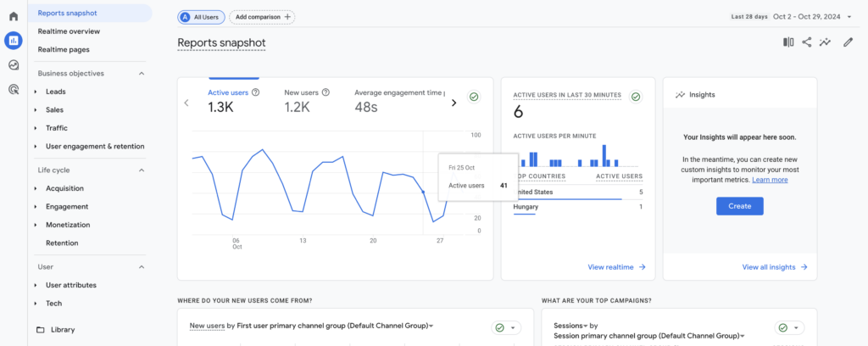
Task: Collapse the User section
Action: point(142,267)
